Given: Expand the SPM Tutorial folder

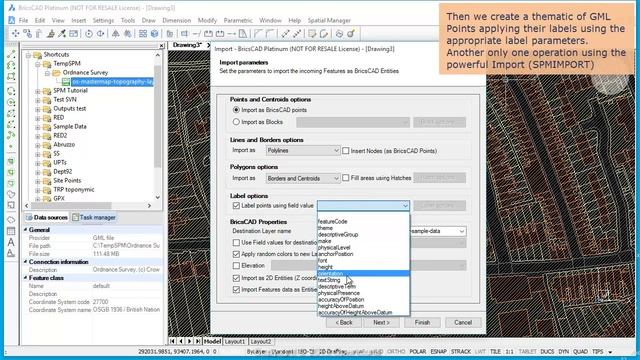Looking at the screenshot, I should [x=38, y=91].
